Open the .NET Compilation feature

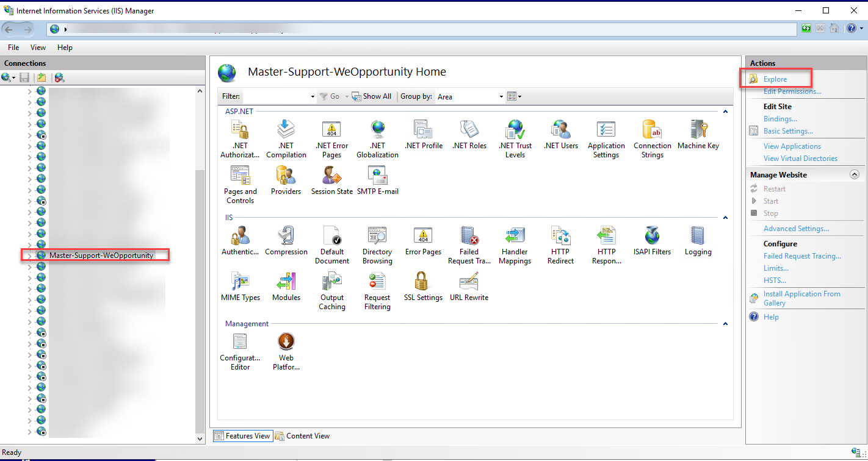coord(286,138)
